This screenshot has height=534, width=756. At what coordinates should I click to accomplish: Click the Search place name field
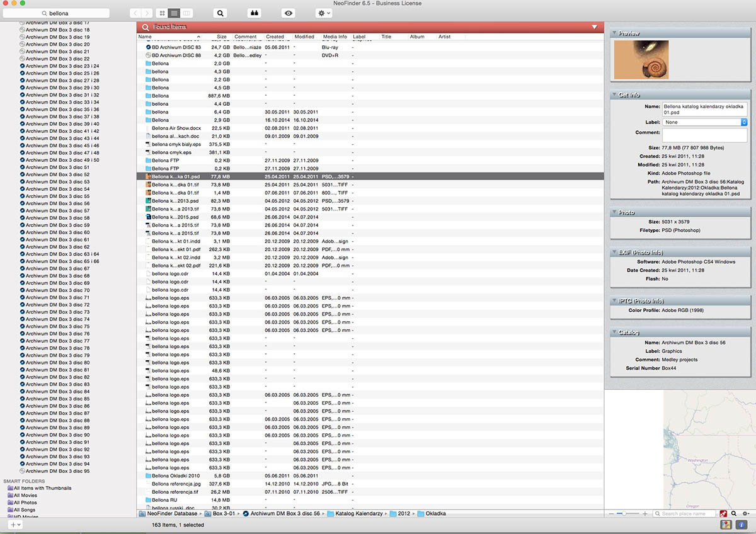tap(685, 514)
